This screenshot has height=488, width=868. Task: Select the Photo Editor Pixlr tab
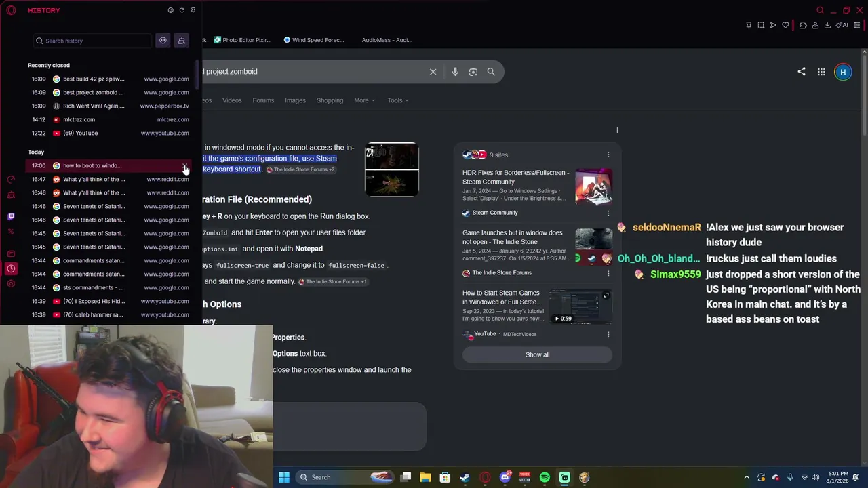[243, 40]
